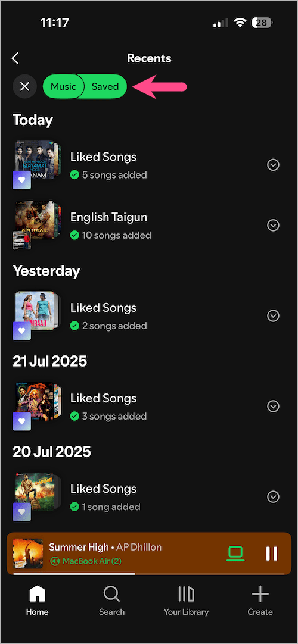
Task: Pause the Summer High track
Action: coord(272,554)
